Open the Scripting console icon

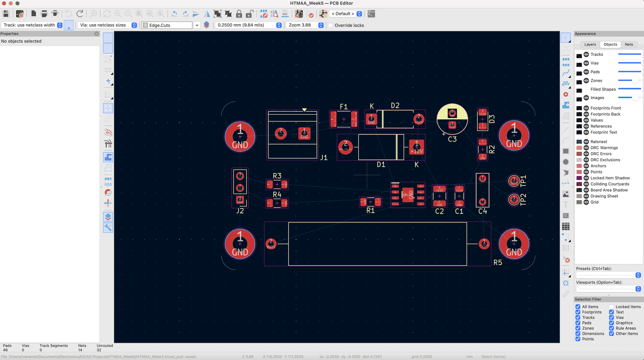click(371, 14)
